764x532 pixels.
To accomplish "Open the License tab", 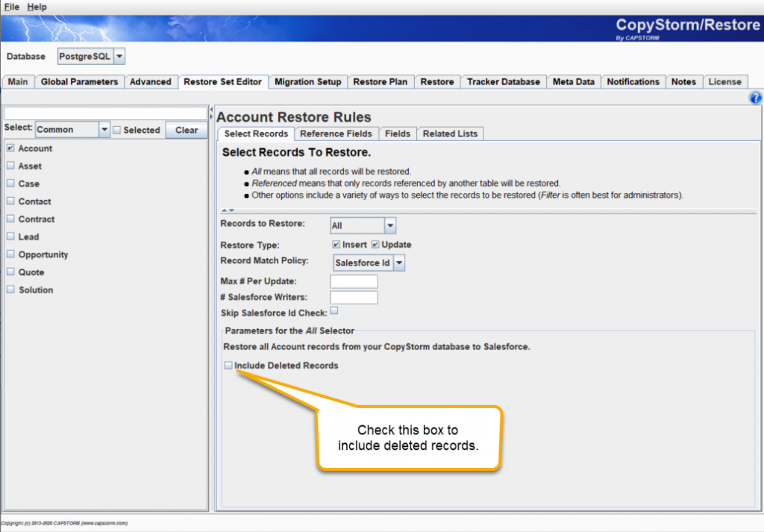I will 725,82.
